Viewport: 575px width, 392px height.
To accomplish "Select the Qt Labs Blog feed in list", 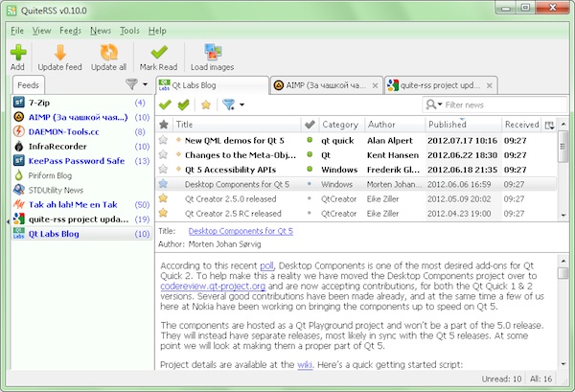I will click(81, 234).
